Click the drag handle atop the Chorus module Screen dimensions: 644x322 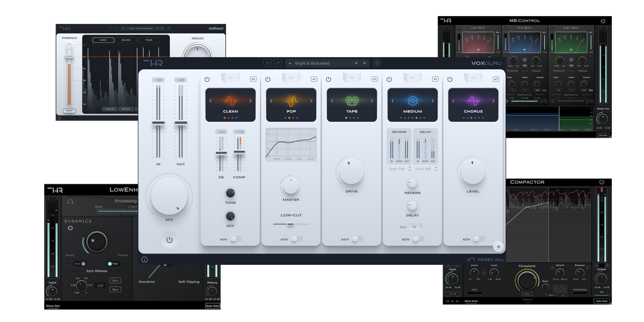click(473, 77)
